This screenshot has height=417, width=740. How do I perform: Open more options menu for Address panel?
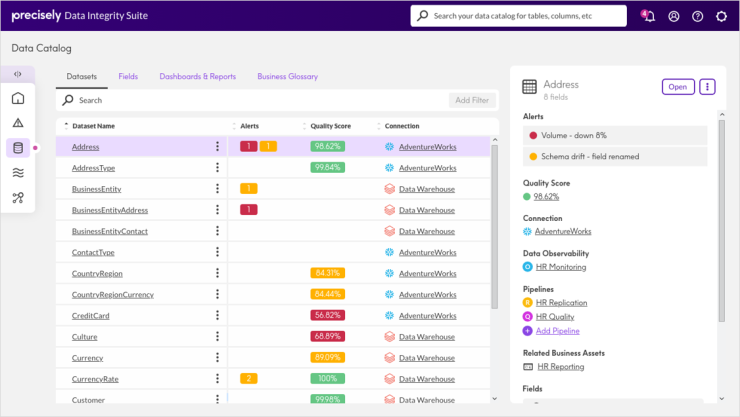point(708,87)
